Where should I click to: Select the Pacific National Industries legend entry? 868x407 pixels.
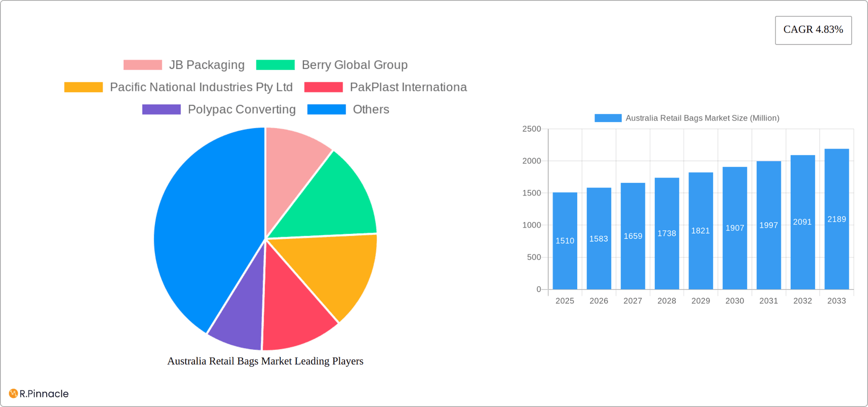click(201, 87)
